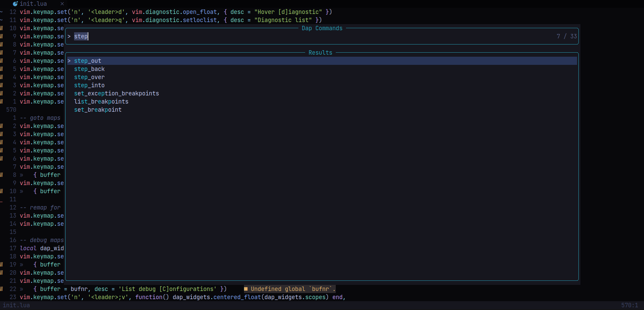Click the selection caret before step_out

pyautogui.click(x=69, y=61)
